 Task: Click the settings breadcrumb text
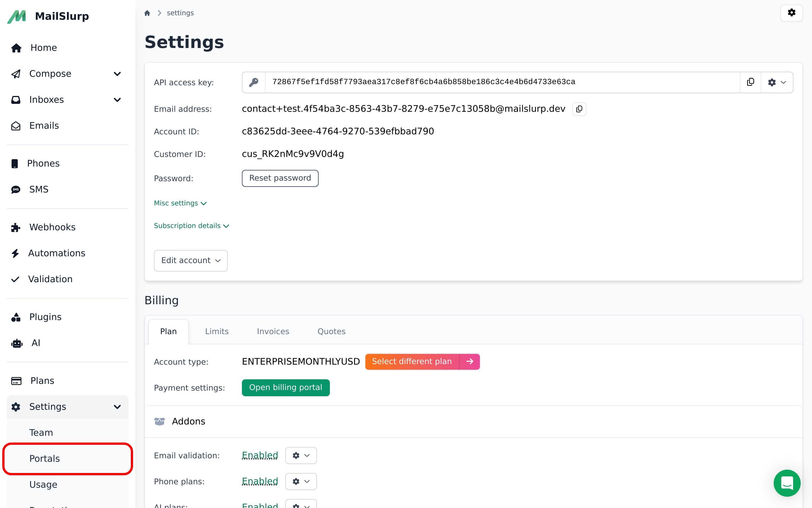point(180,13)
